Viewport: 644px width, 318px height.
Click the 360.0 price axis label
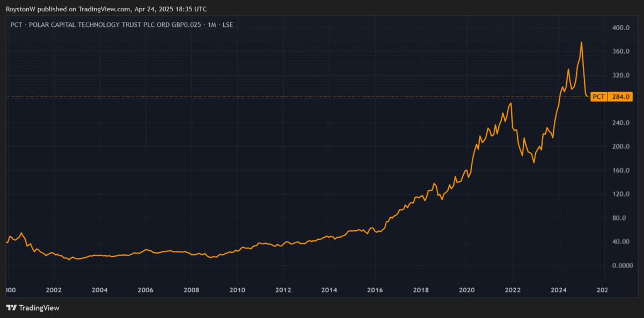coord(620,52)
